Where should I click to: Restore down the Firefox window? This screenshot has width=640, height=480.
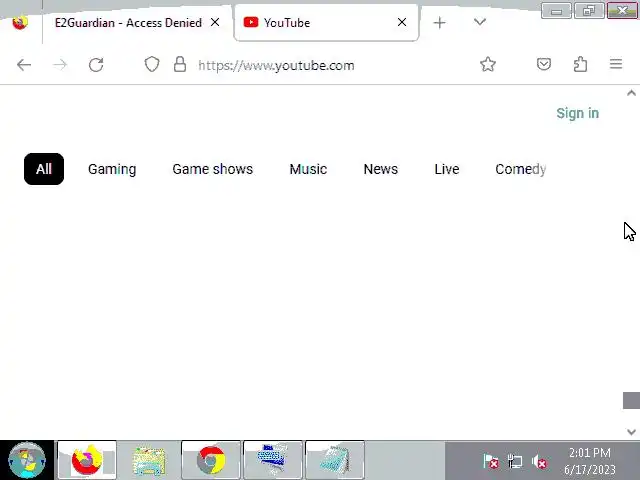[589, 11]
